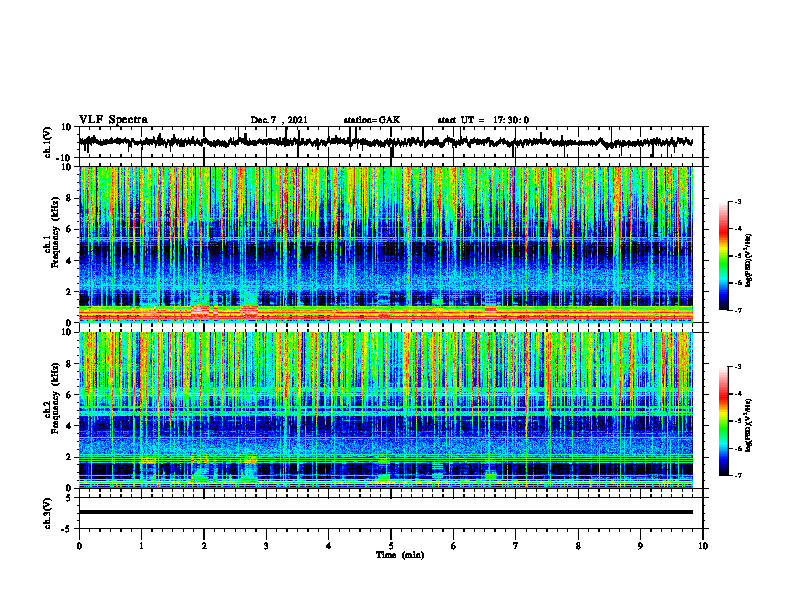This screenshot has height=612, width=792.
Task: Click the ch.1 color scale 'log(PSD)' label
Action: click(x=749, y=260)
